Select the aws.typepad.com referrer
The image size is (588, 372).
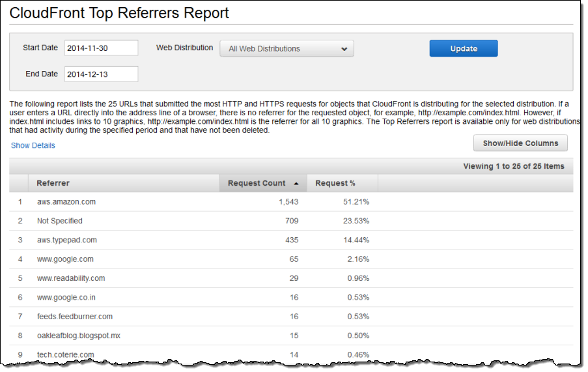67,240
